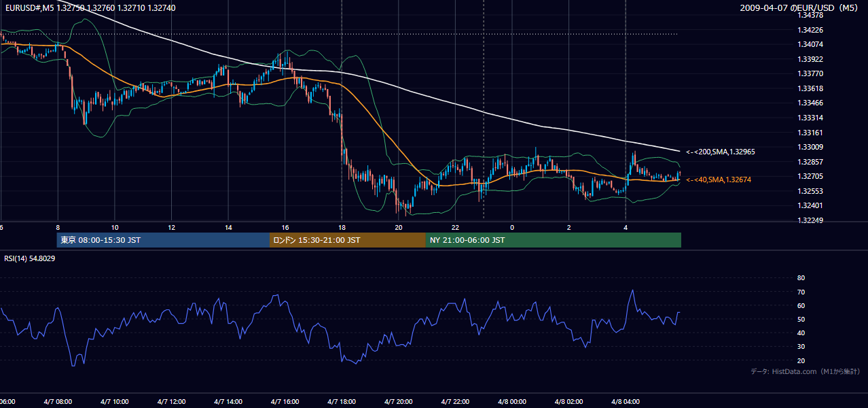Click the 4/8 02:00 bottom time label
Screen dimensions: 868x408
(568, 402)
